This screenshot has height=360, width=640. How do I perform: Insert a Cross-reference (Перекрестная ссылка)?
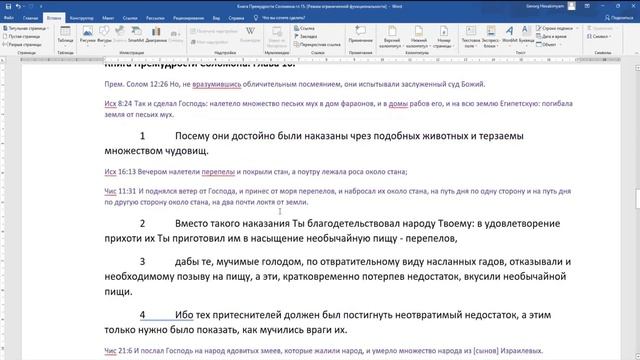[317, 44]
